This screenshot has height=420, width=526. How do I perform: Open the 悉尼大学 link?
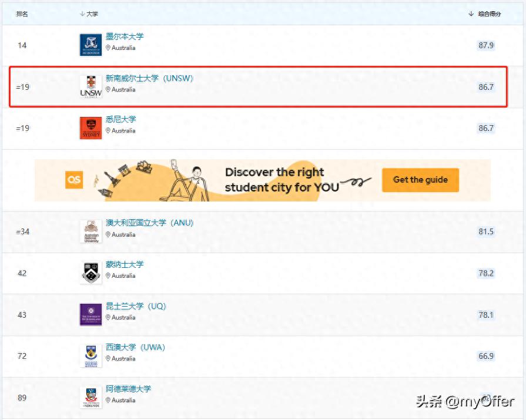[120, 119]
